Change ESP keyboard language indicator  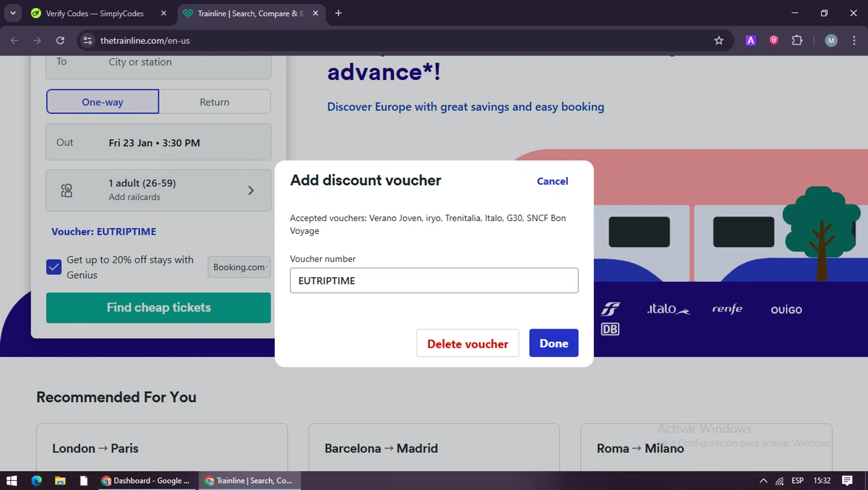pos(797,481)
